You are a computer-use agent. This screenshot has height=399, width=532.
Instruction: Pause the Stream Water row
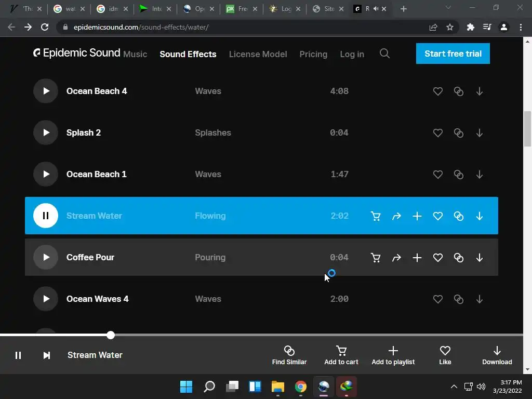coord(46,216)
